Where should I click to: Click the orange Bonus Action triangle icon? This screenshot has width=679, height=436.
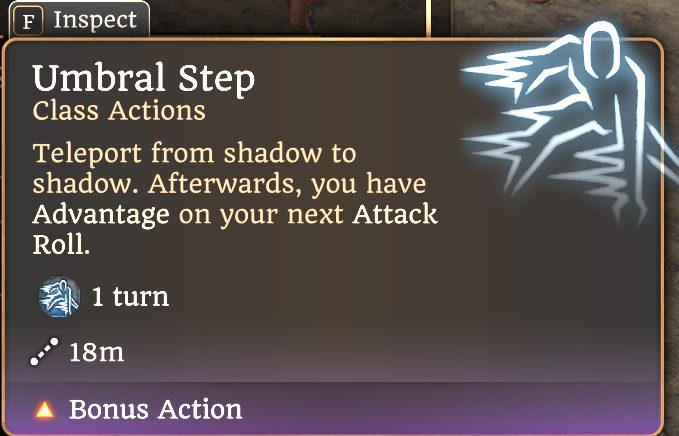45,410
